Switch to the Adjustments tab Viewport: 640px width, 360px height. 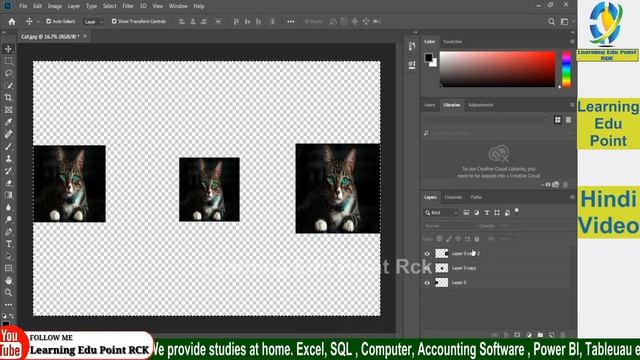pyautogui.click(x=480, y=105)
